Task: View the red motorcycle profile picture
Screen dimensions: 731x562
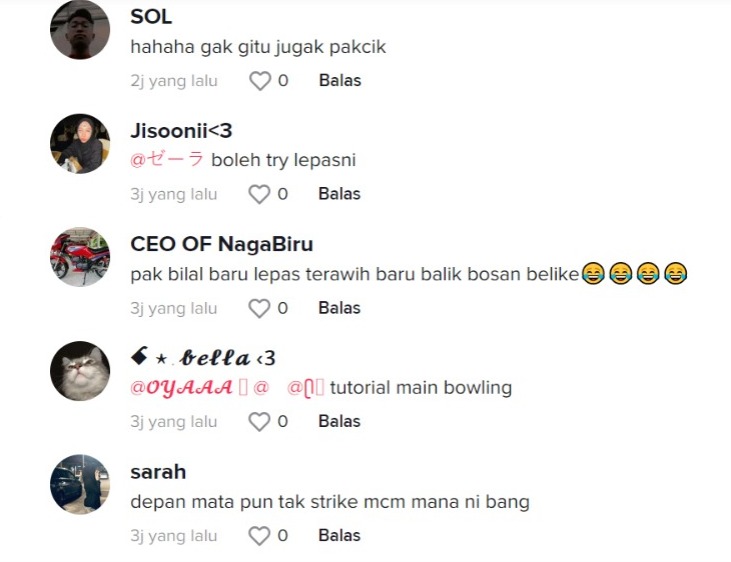Action: [x=80, y=257]
